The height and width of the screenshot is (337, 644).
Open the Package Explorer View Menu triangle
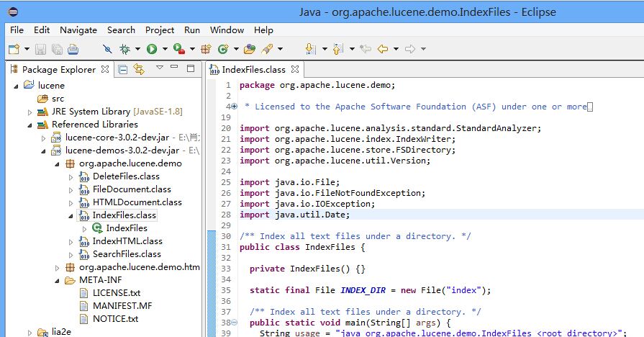tap(160, 68)
